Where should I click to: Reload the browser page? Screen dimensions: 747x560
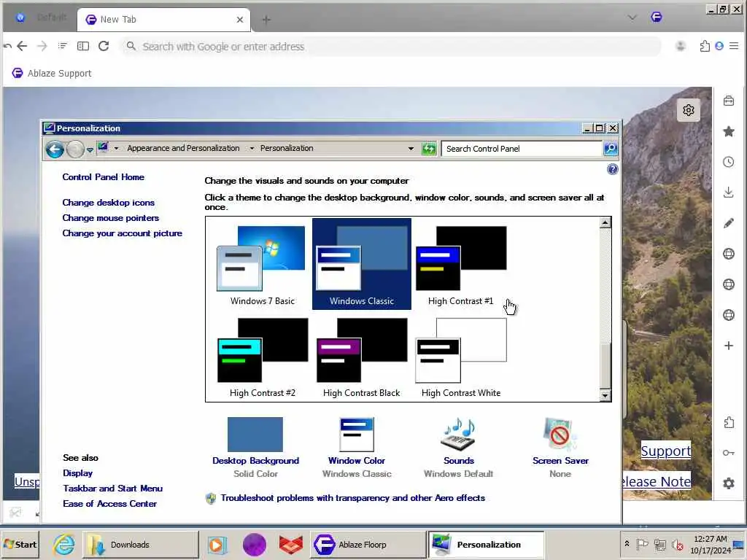[104, 46]
